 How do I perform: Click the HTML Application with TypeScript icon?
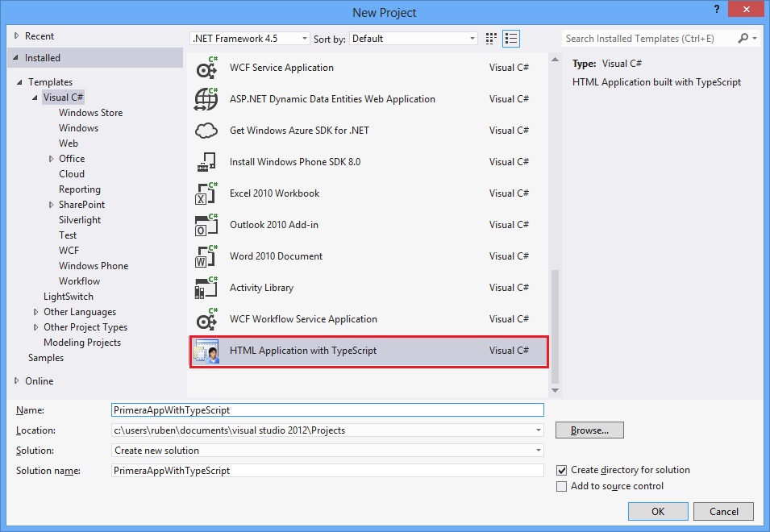[206, 351]
